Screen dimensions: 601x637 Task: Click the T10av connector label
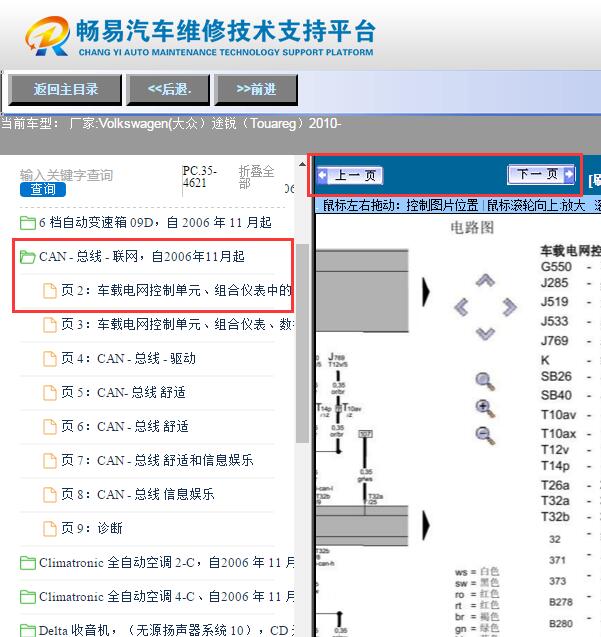pos(558,415)
